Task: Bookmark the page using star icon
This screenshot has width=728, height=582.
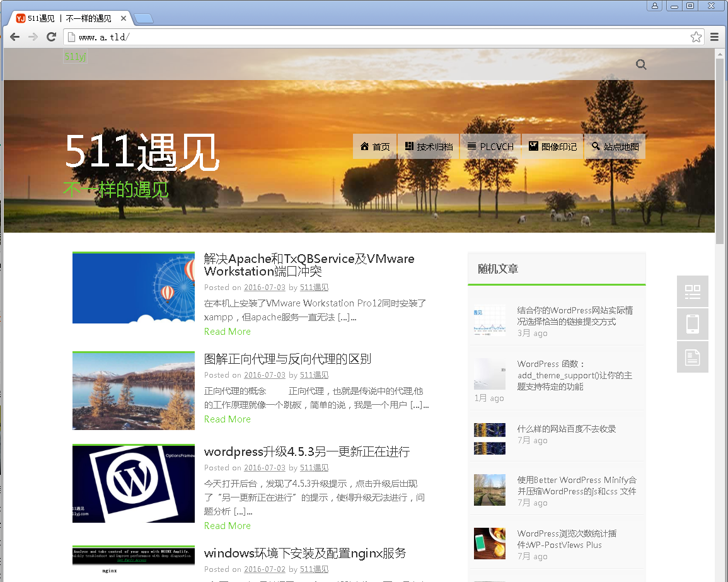Action: [x=696, y=37]
